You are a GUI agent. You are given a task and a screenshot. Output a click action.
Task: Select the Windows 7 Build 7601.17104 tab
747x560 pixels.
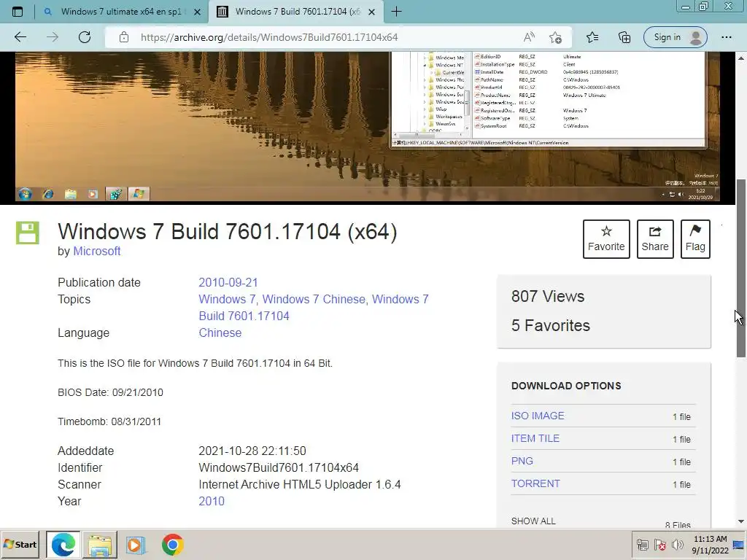pos(295,12)
